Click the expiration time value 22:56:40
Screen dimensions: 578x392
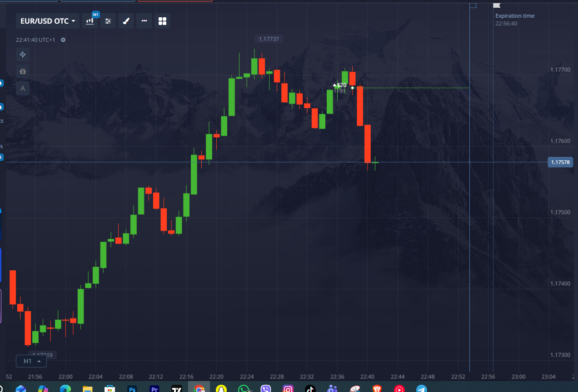[x=506, y=24]
